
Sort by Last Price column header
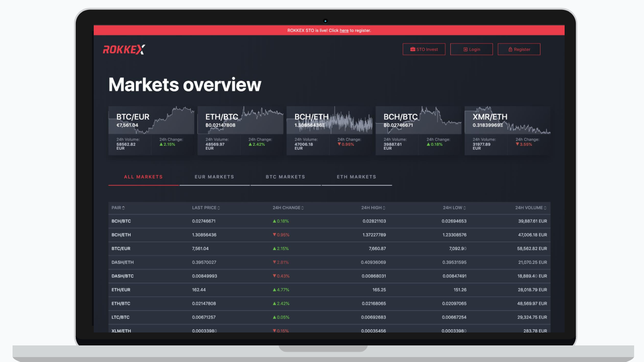click(206, 208)
